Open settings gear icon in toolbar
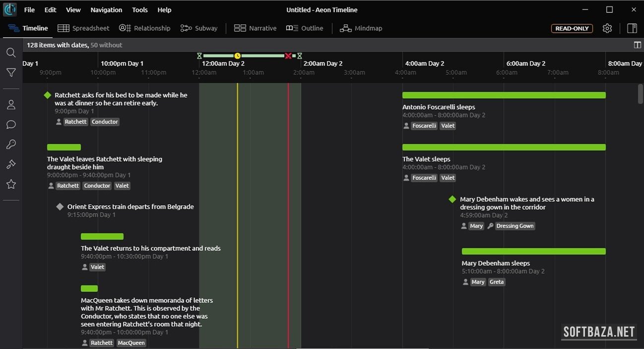This screenshot has height=349, width=644. pos(607,28)
